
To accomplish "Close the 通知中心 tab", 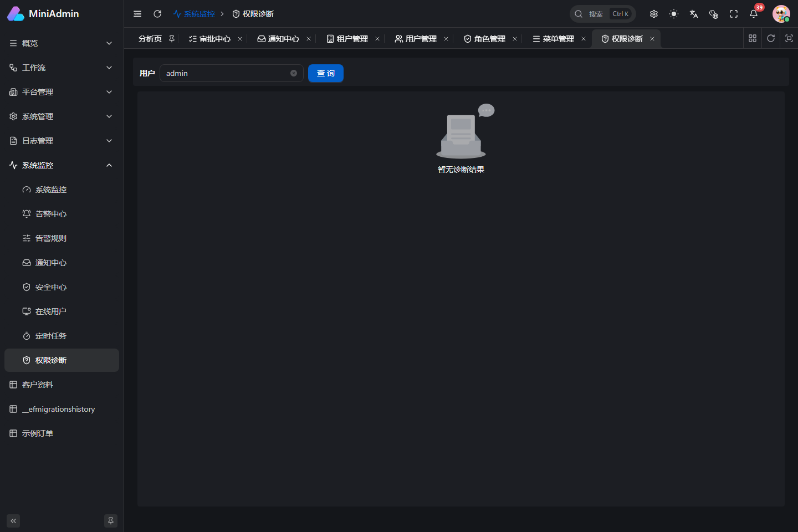I will pos(309,39).
